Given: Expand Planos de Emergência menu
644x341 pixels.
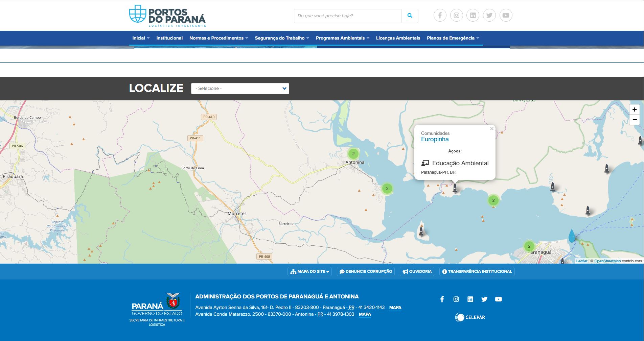Looking at the screenshot, I should coord(453,38).
